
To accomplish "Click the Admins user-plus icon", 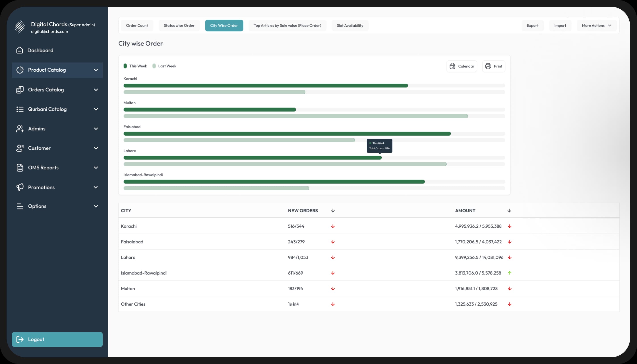I will [x=20, y=129].
